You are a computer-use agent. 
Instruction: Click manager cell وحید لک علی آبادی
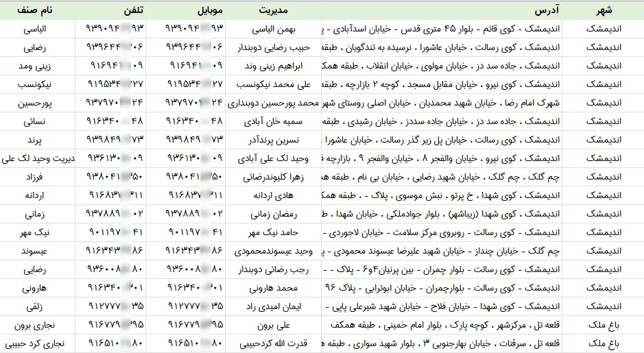coord(273,158)
